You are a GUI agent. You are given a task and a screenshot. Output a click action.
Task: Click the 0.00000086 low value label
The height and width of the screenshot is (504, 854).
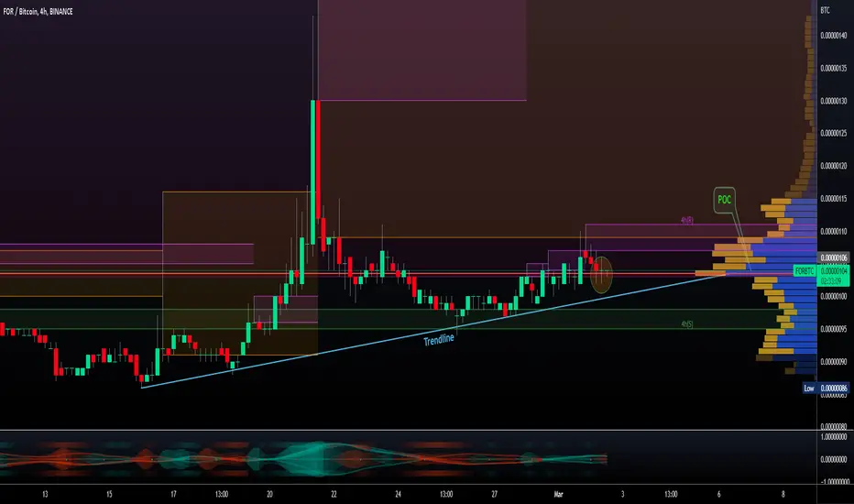click(x=834, y=388)
